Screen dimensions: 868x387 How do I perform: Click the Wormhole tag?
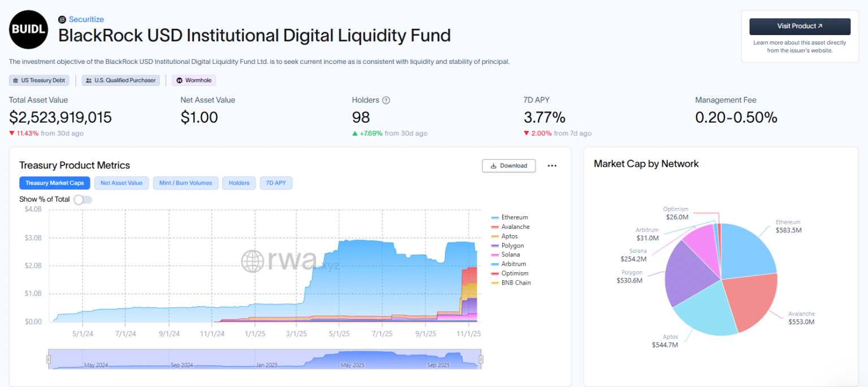pos(194,81)
